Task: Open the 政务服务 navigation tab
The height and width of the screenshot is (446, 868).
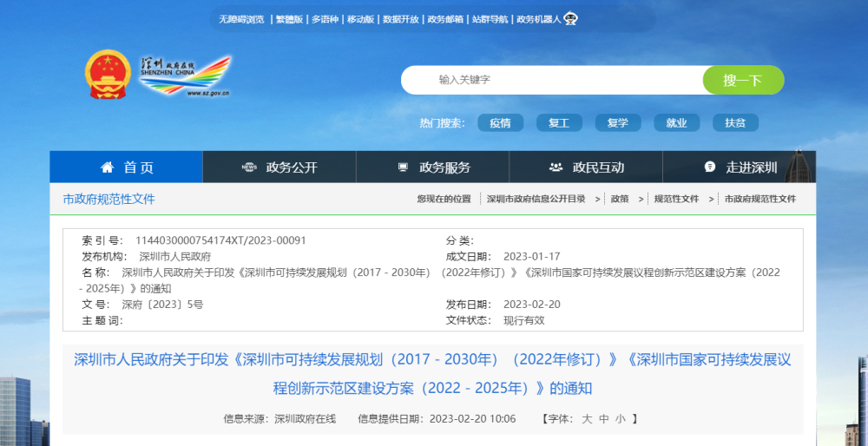Action: click(444, 167)
